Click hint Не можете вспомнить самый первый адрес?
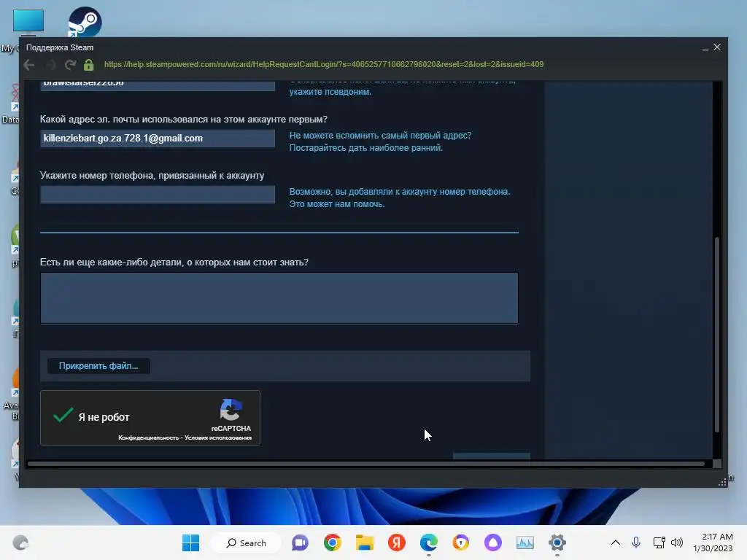747x560 pixels. (380, 136)
